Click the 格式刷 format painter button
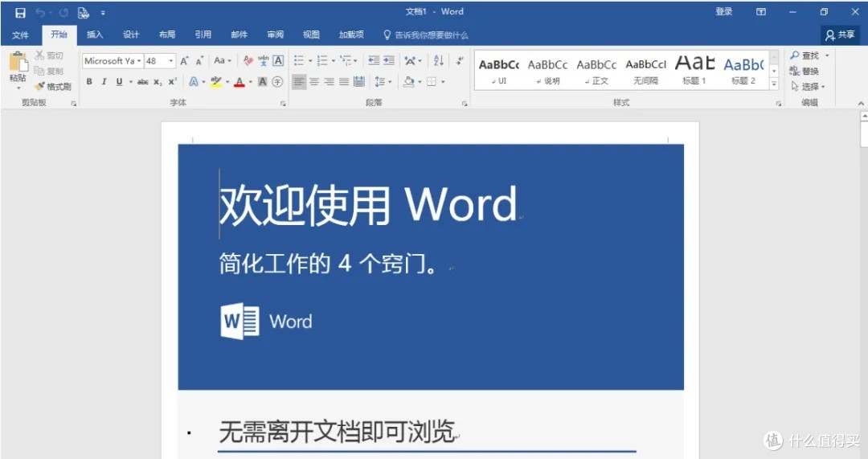 [x=53, y=86]
